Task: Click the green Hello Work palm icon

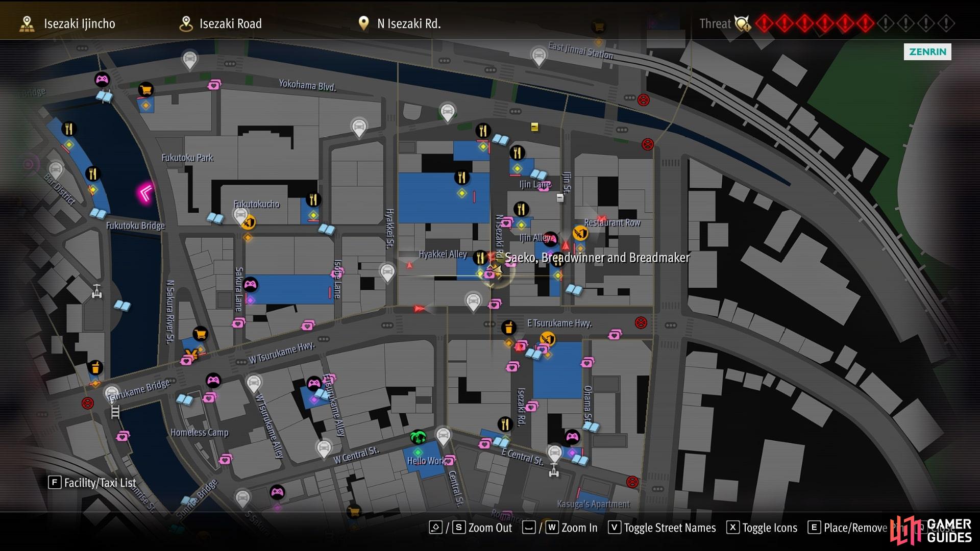Action: (418, 437)
